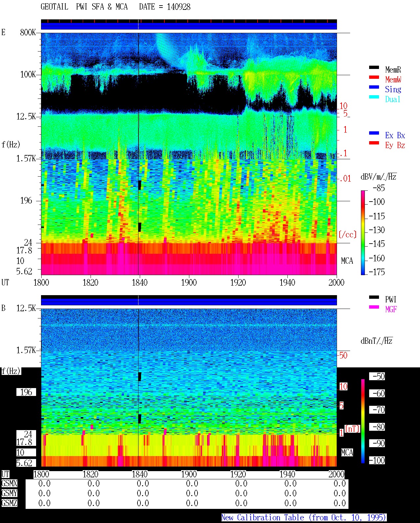Click the MGF legend label
The width and height of the screenshot is (420, 523).
pyautogui.click(x=391, y=309)
